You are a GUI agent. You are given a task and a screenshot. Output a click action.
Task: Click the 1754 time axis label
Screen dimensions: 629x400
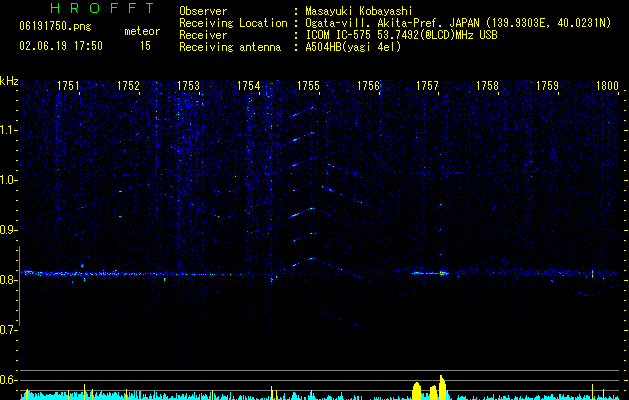(248, 86)
